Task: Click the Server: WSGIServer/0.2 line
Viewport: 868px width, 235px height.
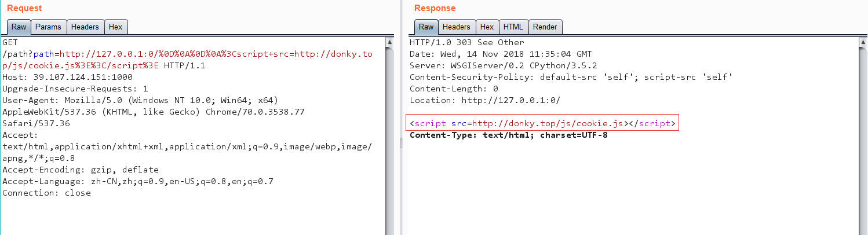Action: click(x=503, y=65)
